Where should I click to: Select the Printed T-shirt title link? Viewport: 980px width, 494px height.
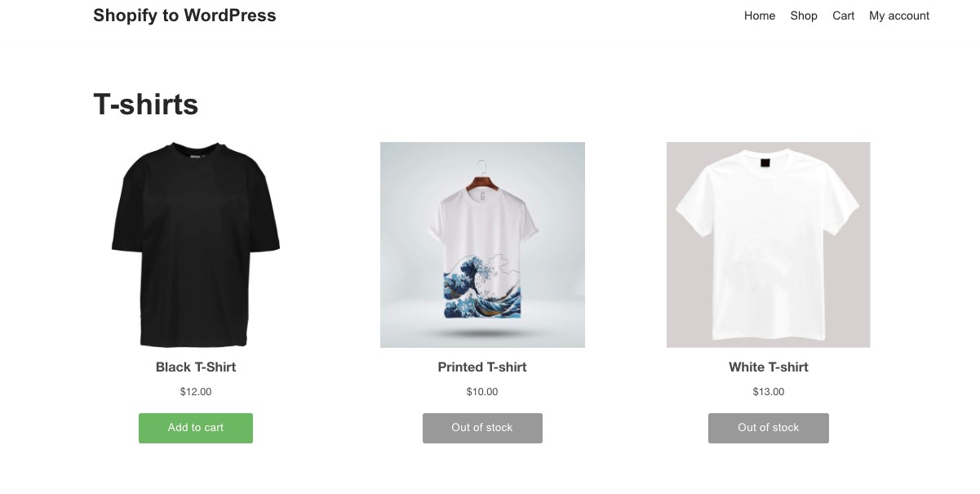(x=482, y=367)
